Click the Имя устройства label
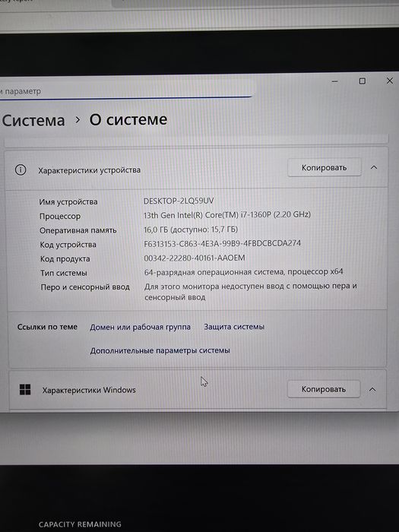The image size is (399, 532). pos(68,202)
